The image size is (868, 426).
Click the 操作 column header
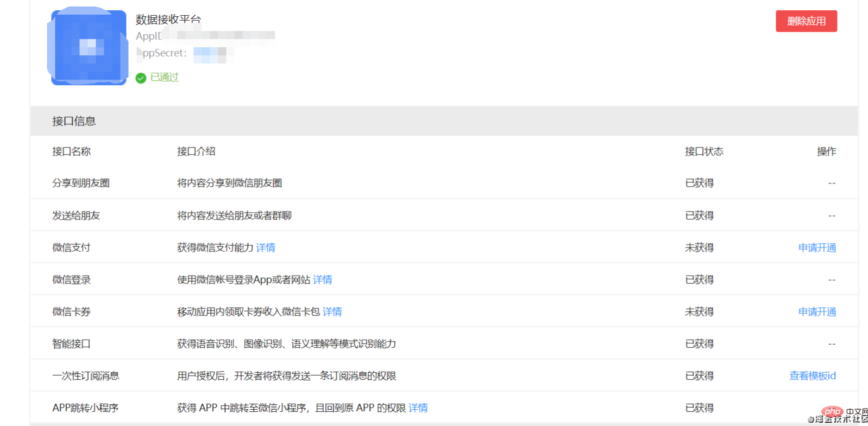point(827,151)
